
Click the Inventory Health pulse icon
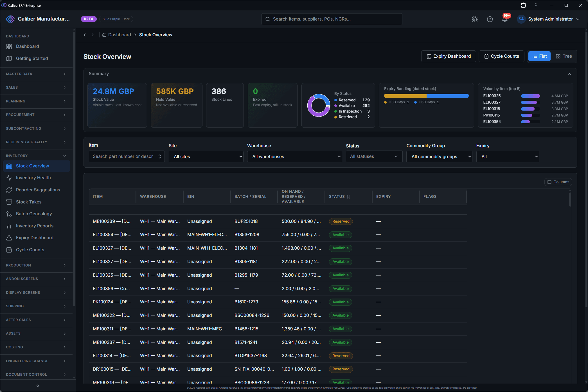click(9, 178)
